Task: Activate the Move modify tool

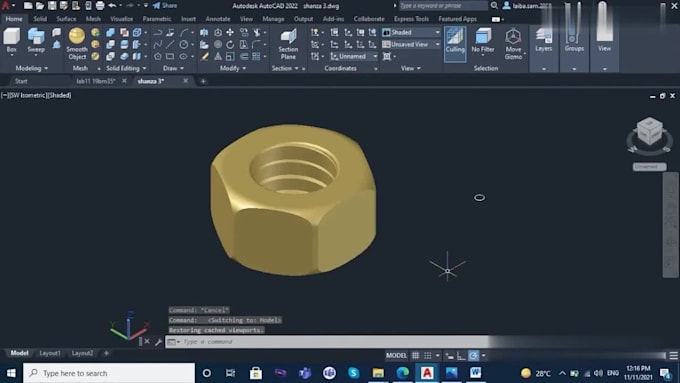Action: pyautogui.click(x=230, y=33)
